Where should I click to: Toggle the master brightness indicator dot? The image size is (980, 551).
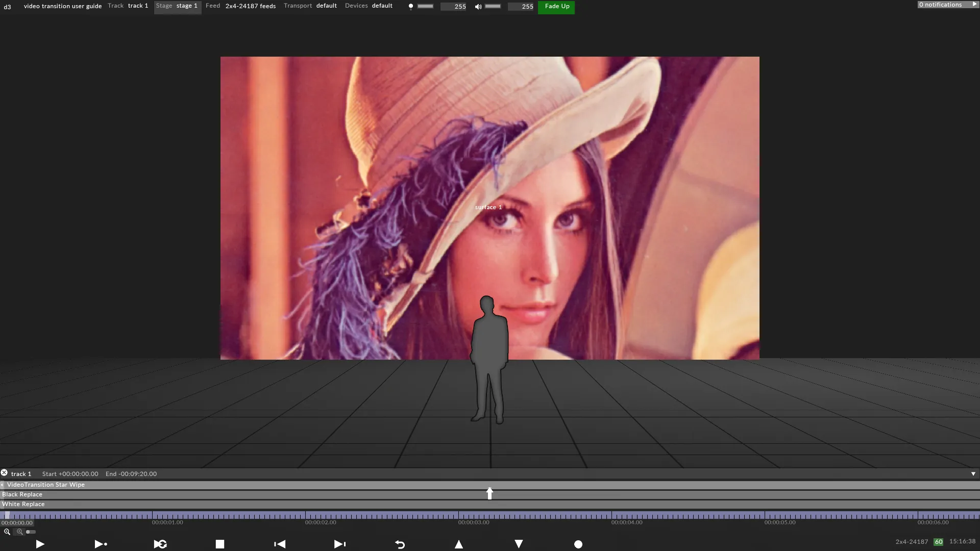411,7
